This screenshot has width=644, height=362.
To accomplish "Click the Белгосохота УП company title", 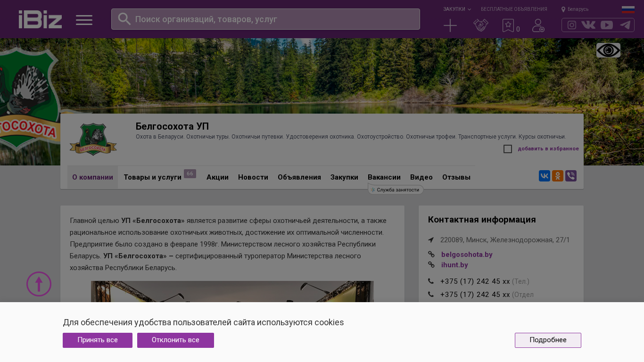I will pos(172,126).
